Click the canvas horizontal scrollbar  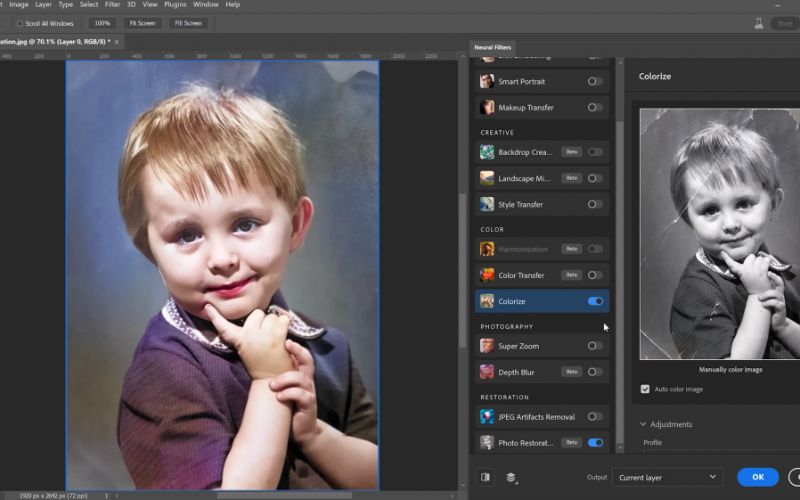tap(284, 495)
